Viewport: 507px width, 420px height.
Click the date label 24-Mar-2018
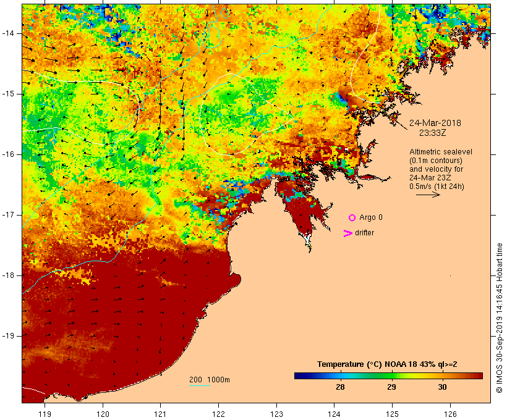click(435, 123)
